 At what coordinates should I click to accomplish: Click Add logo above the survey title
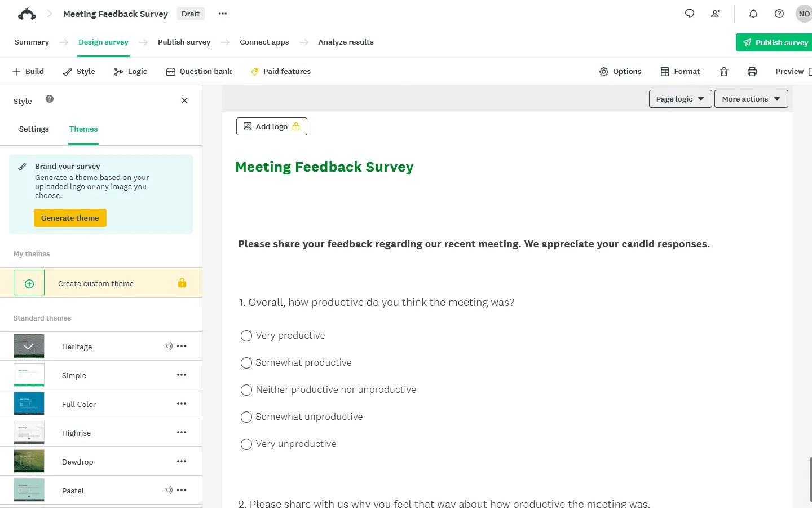(271, 126)
